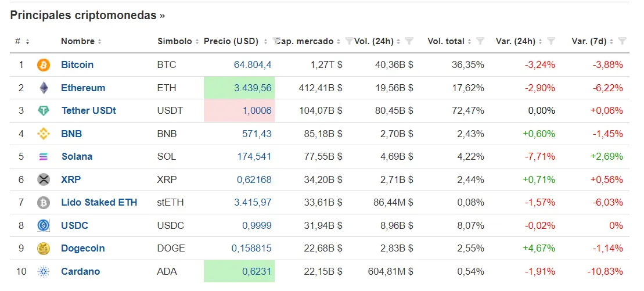This screenshot has height=291, width=644.
Task: Select the Cardano 7d change -10,83%
Action: pyautogui.click(x=605, y=271)
